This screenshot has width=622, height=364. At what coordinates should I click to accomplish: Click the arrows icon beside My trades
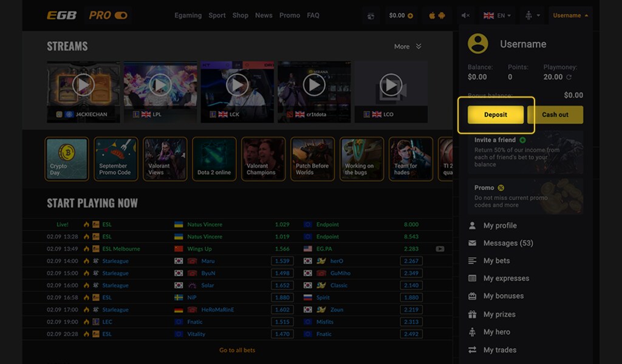473,350
